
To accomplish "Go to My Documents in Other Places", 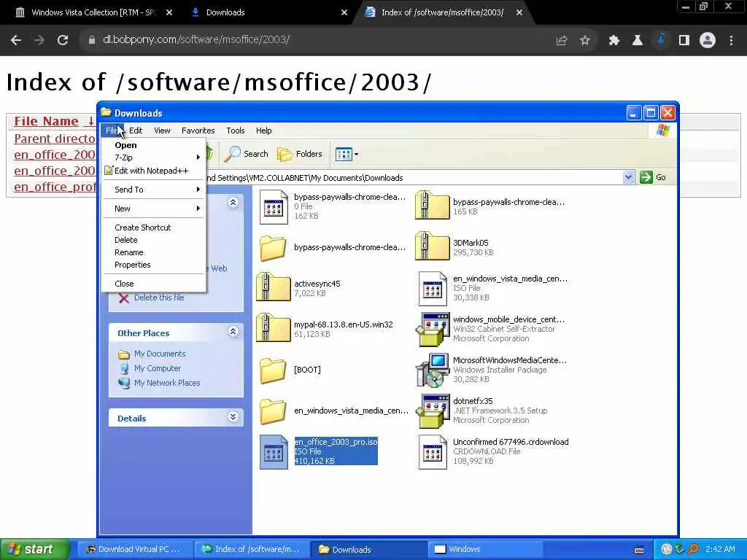I will pyautogui.click(x=160, y=354).
